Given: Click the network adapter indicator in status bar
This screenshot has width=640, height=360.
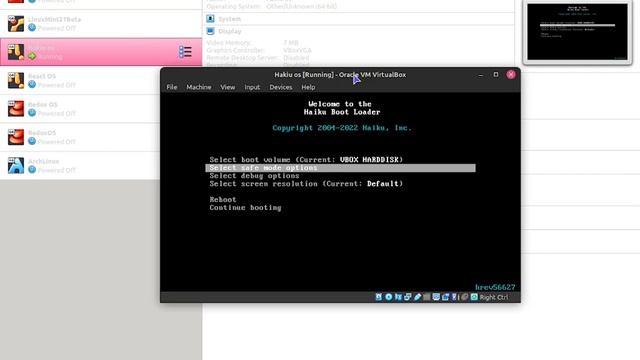Looking at the screenshot, I should pos(407,297).
